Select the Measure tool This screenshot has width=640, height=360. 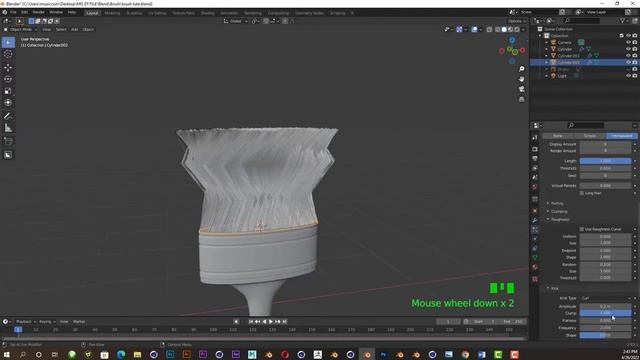pos(8,128)
